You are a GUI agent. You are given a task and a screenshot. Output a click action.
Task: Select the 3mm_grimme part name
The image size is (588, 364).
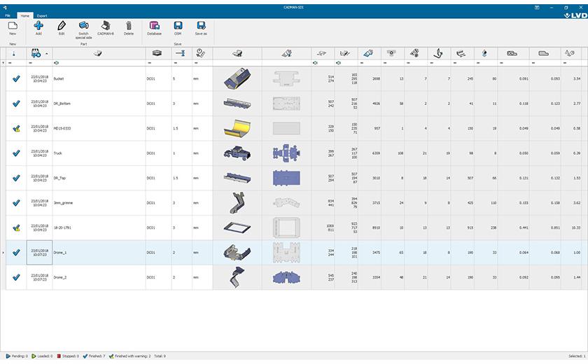63,203
